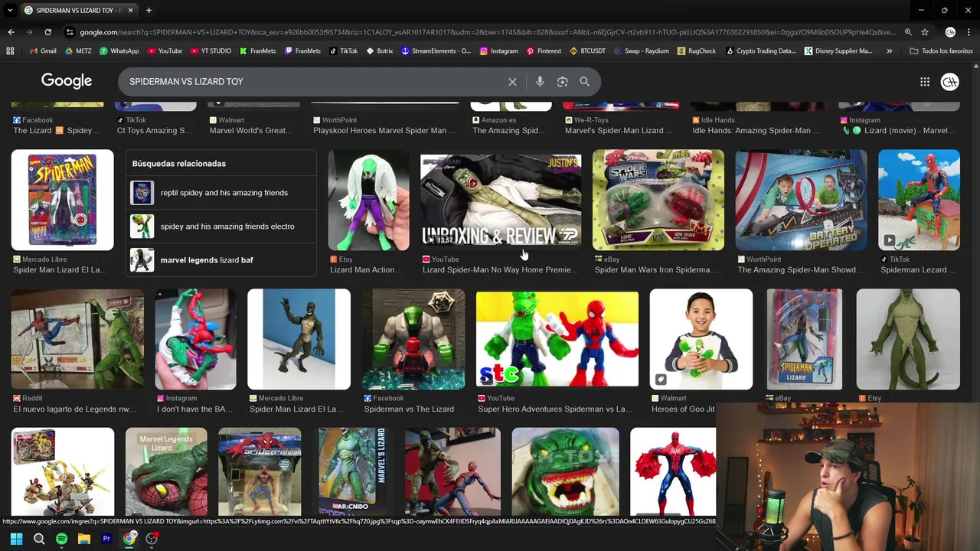980x551 pixels.
Task: Open the bookmarks apps grid icon
Action: coord(10,51)
